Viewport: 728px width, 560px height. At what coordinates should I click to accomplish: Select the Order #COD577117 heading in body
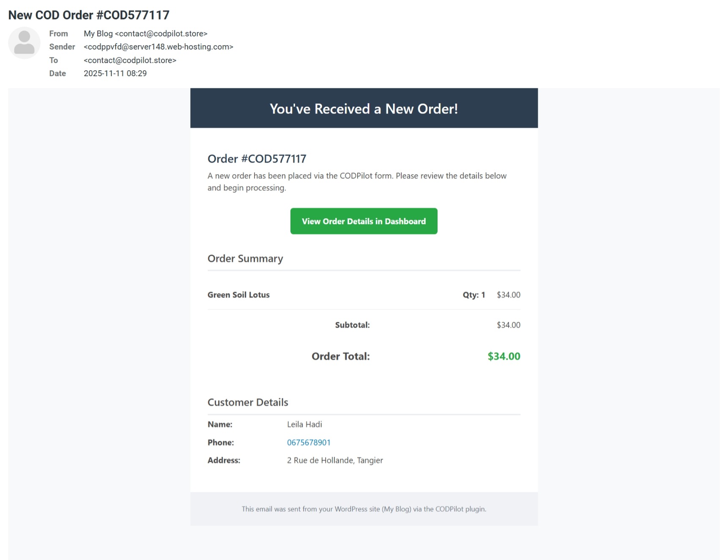point(257,159)
